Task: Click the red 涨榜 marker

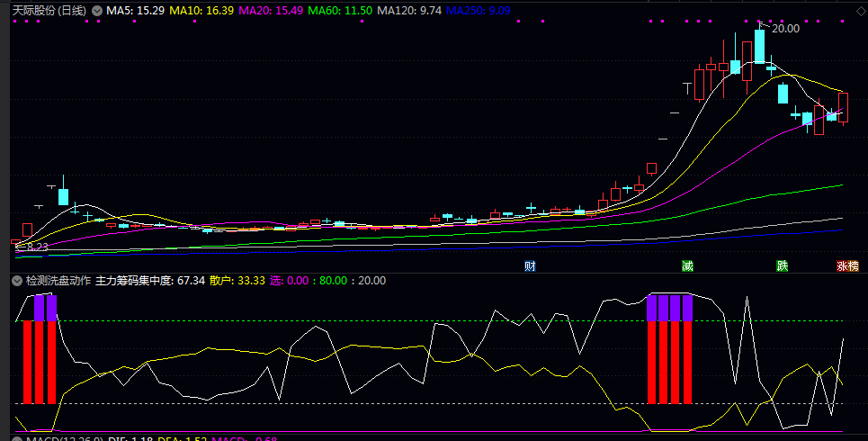Action: tap(847, 265)
